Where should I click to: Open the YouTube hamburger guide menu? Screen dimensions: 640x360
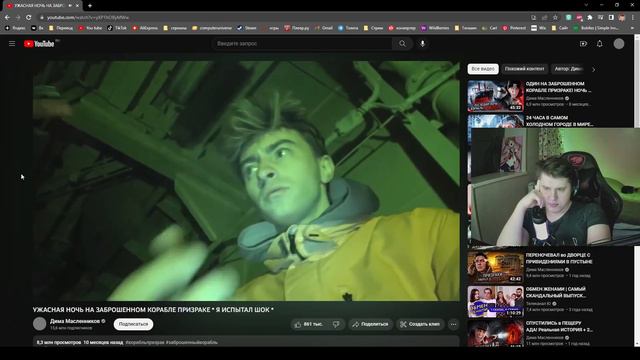pyautogui.click(x=12, y=44)
